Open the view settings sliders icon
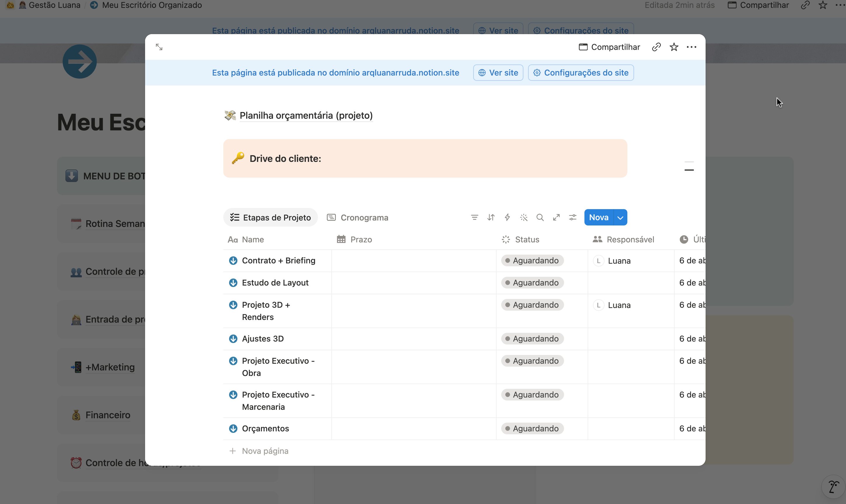Screen dimensions: 846x504 (573, 217)
